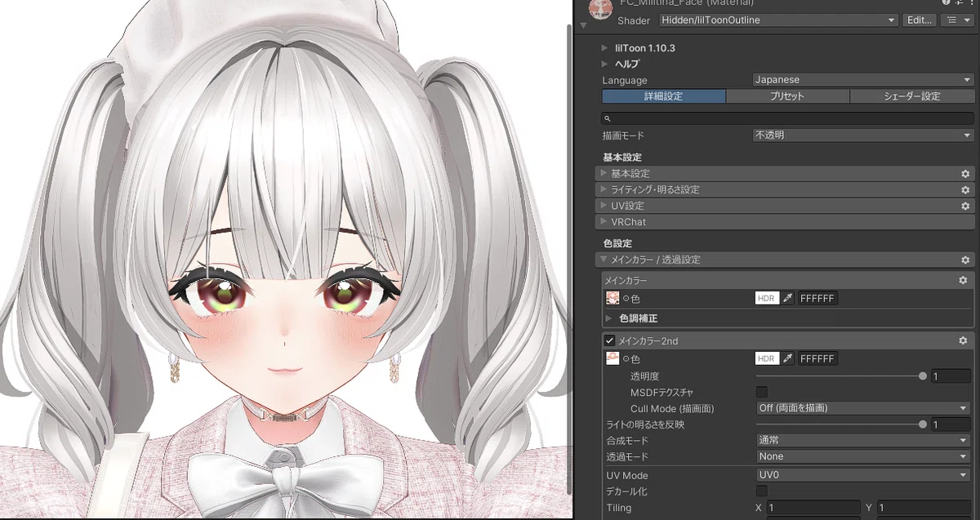The image size is (980, 520).
Task: Expand the ヘルプ foldout
Action: (605, 64)
